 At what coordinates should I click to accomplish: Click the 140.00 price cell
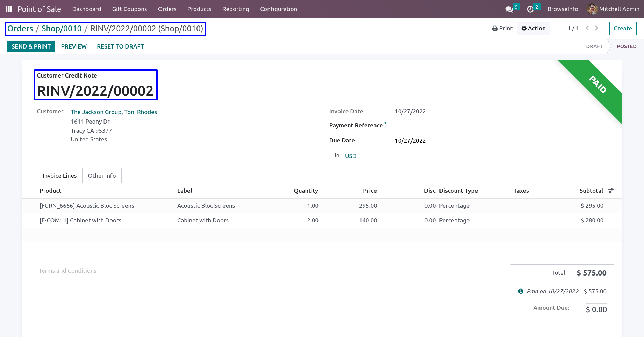[x=368, y=220]
